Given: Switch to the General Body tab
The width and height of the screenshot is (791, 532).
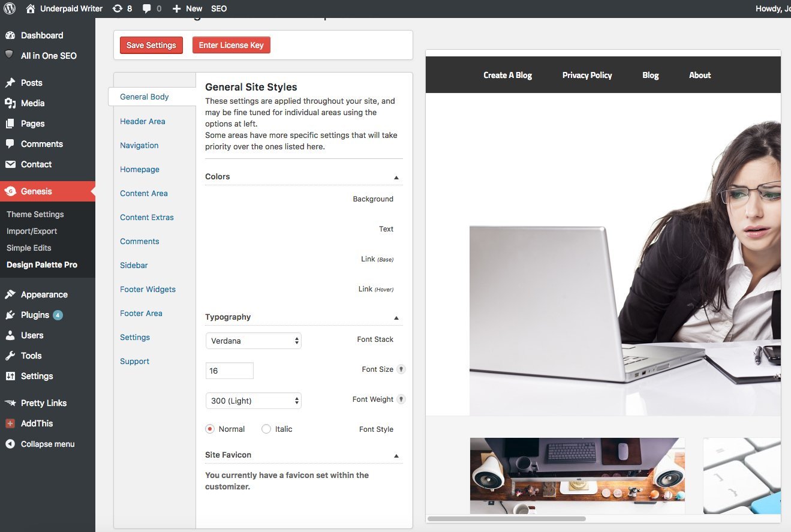Looking at the screenshot, I should pos(145,97).
